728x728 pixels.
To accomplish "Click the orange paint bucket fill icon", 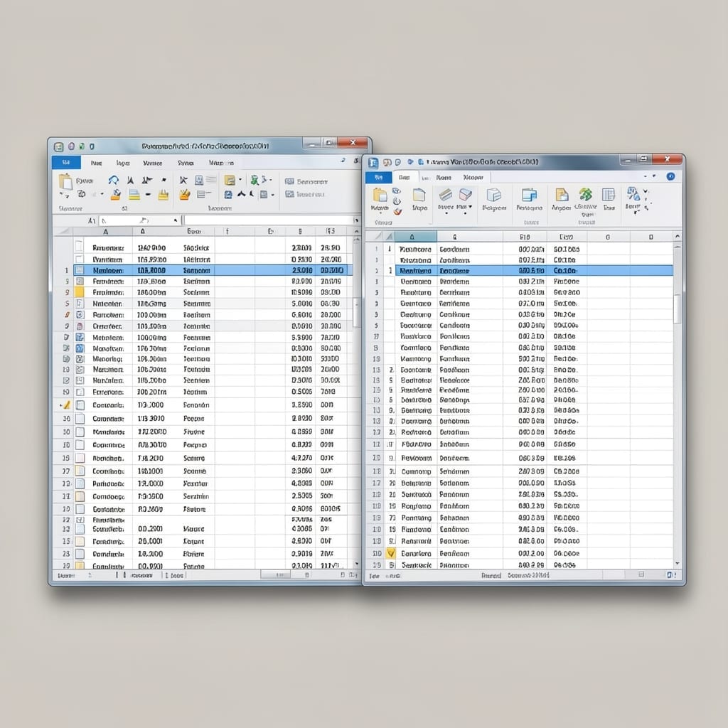I will [116, 195].
